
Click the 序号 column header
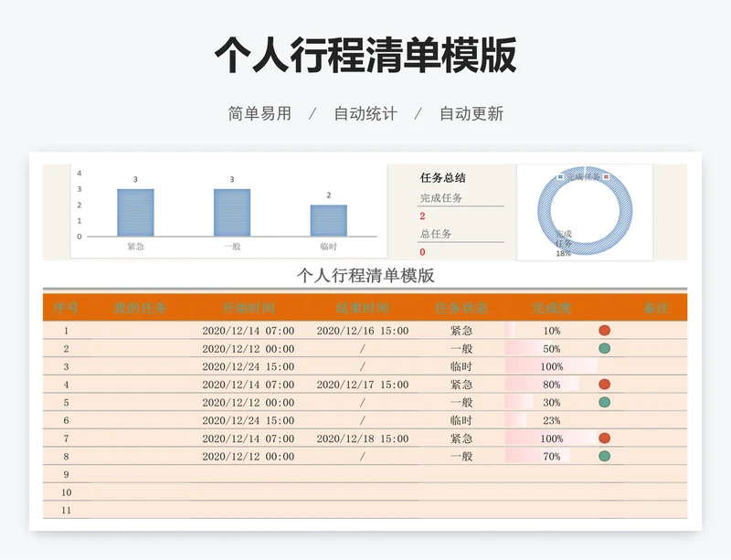[66, 308]
